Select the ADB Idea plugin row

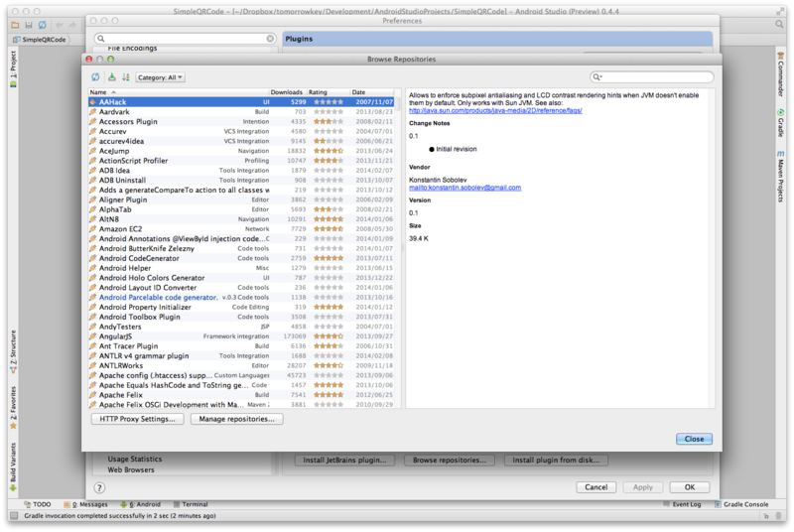click(x=241, y=171)
